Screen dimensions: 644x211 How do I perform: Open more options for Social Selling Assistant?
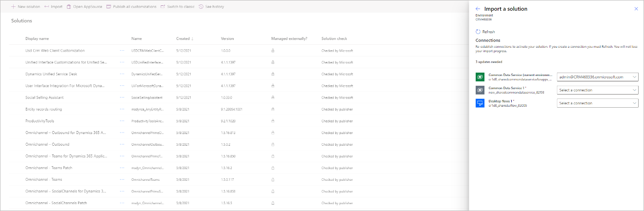pyautogui.click(x=122, y=97)
